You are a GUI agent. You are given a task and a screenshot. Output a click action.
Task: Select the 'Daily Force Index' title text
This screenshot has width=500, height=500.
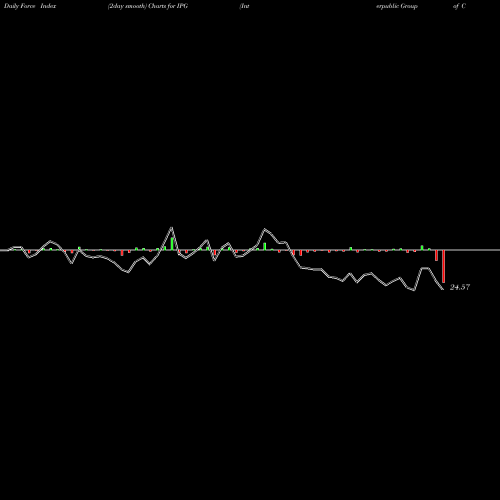(30, 6)
